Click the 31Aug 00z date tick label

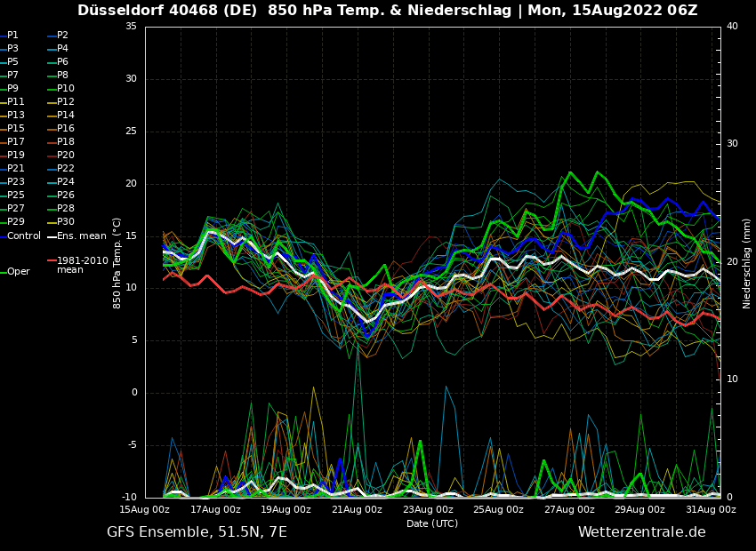coord(711,510)
